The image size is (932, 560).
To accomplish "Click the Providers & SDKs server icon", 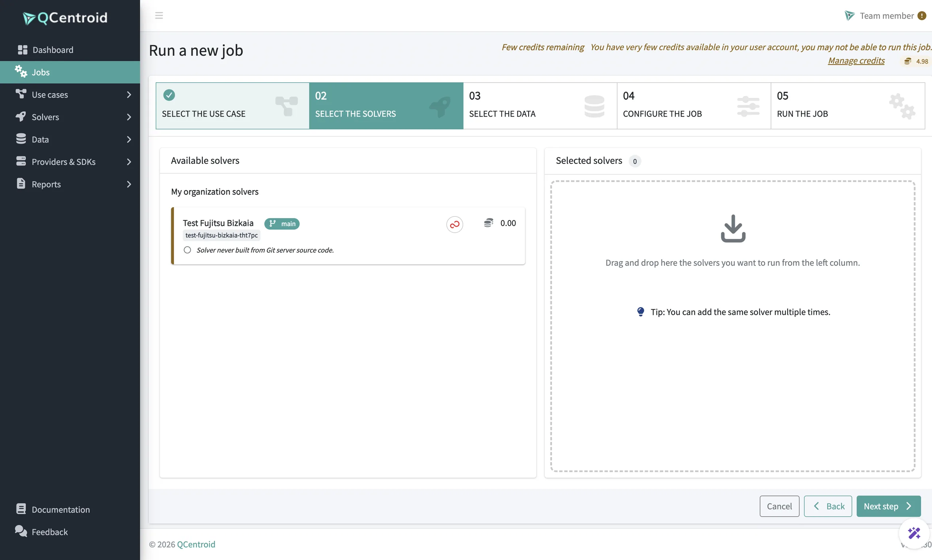I will 21,161.
